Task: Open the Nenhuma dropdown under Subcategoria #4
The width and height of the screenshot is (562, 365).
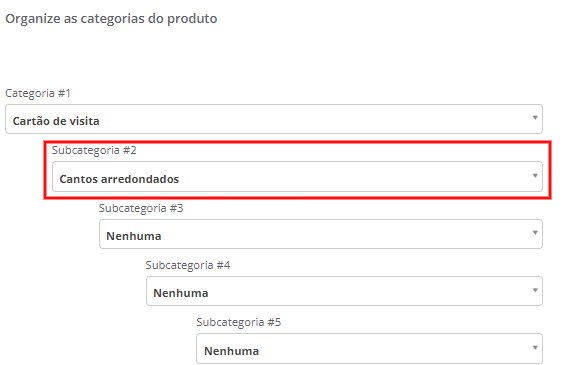Action: pyautogui.click(x=344, y=291)
